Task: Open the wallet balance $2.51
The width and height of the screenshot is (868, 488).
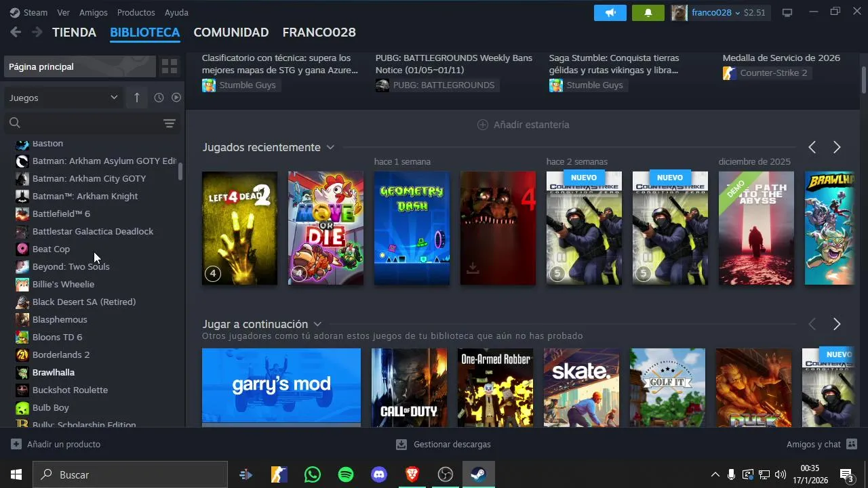Action: (x=755, y=13)
